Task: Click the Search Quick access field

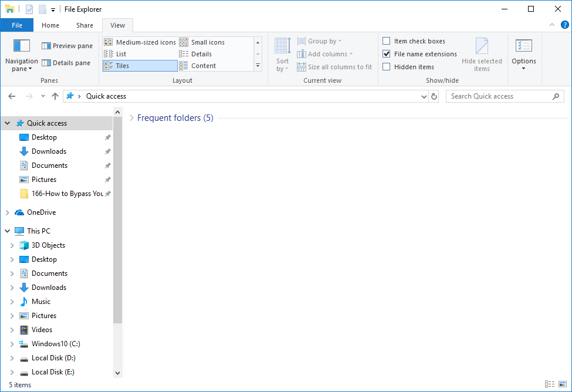Action: tap(499, 96)
